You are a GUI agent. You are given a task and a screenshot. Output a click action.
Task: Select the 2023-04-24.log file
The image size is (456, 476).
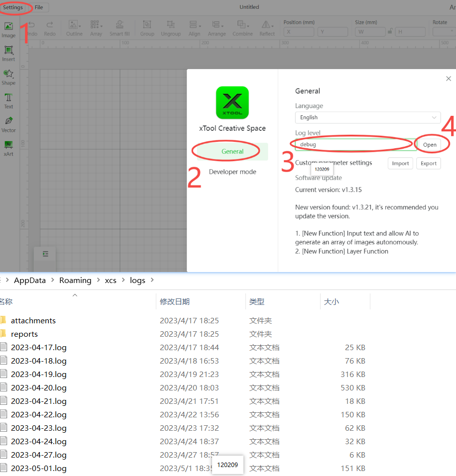pos(39,441)
